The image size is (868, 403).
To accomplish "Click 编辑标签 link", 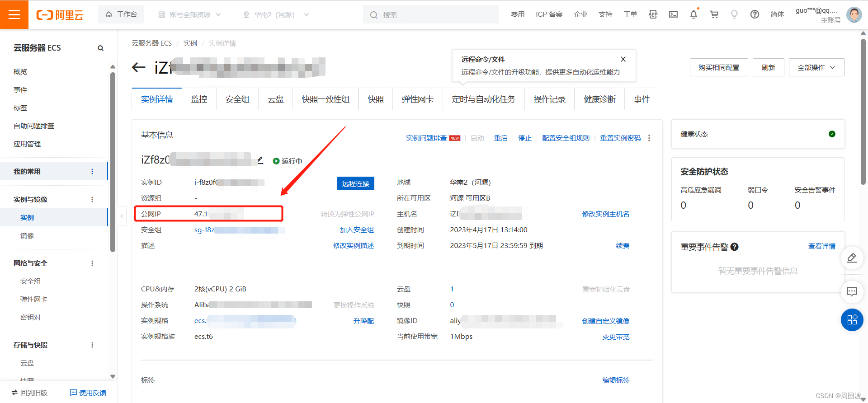I will tap(616, 380).
